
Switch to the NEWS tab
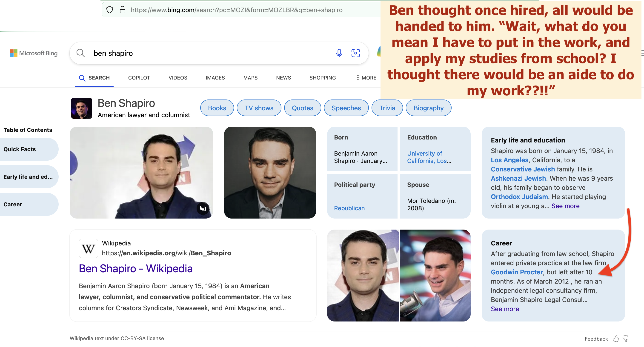pyautogui.click(x=283, y=78)
